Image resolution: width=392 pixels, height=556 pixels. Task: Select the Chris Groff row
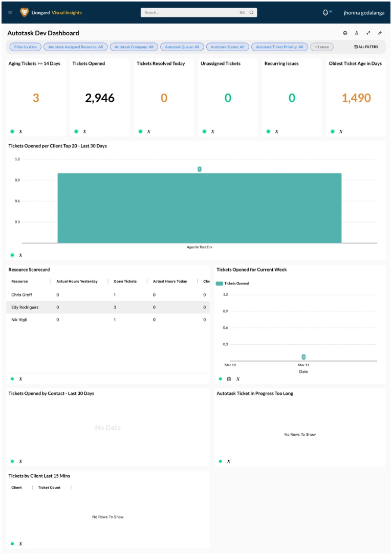108,295
